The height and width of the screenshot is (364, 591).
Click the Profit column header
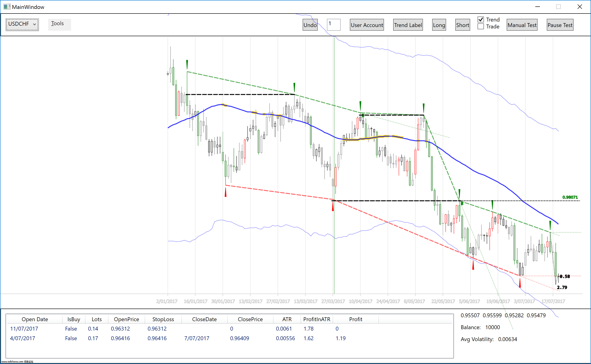[356, 319]
